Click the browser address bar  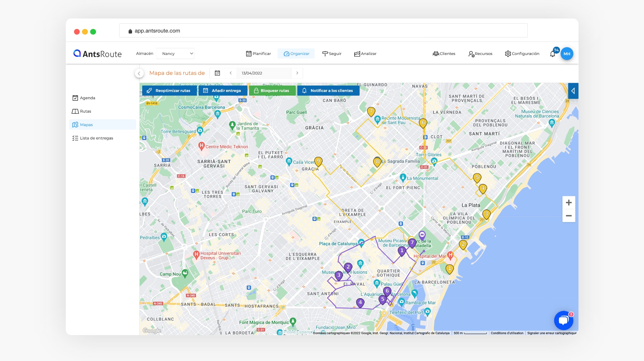(323, 31)
